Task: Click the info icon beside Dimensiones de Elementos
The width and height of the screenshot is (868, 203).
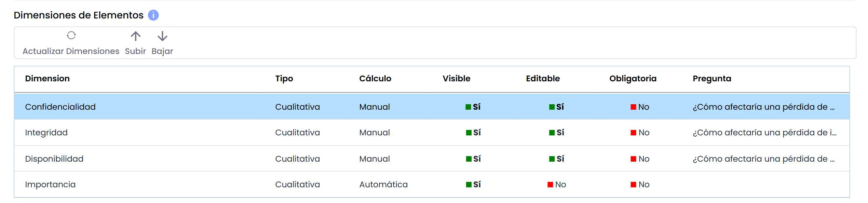Action: tap(153, 15)
